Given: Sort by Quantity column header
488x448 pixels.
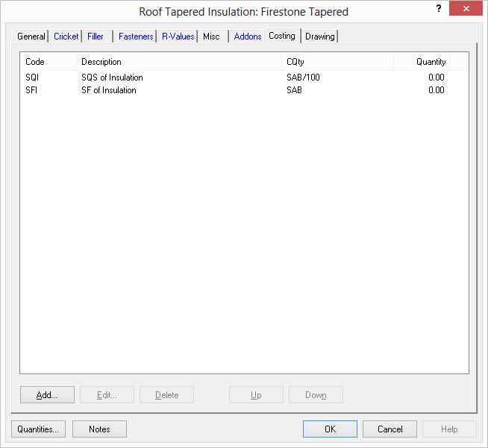Looking at the screenshot, I should (422, 62).
